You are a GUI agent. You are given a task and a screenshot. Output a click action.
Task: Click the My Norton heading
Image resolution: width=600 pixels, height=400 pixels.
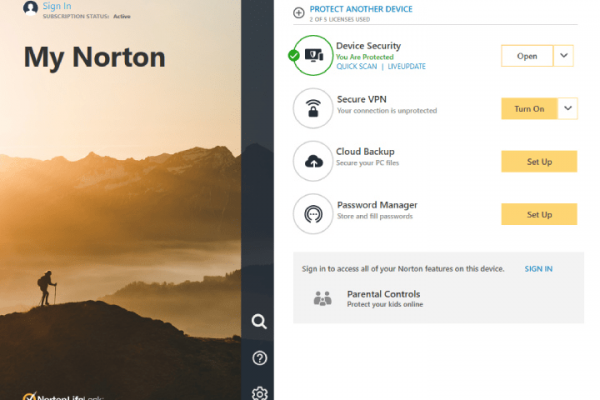point(95,58)
